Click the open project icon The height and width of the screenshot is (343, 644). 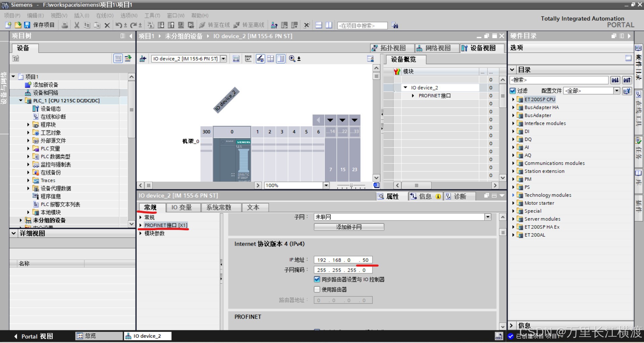coord(18,25)
